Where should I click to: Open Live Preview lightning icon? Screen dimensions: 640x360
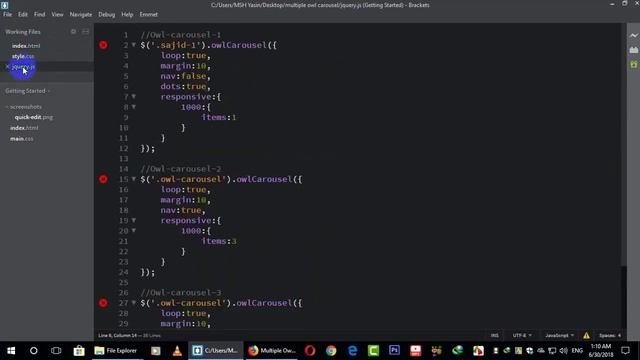pyautogui.click(x=633, y=36)
